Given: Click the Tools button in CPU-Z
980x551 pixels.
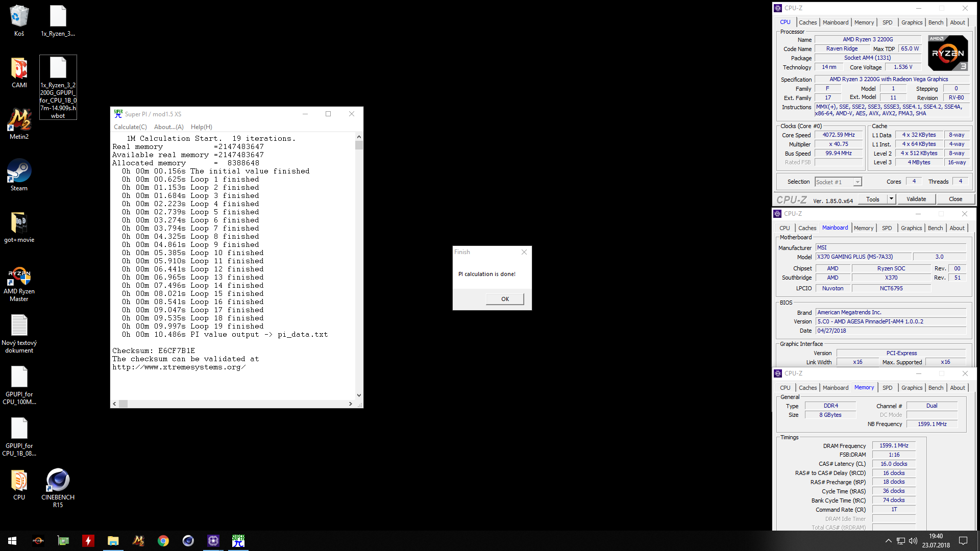Looking at the screenshot, I should point(873,199).
